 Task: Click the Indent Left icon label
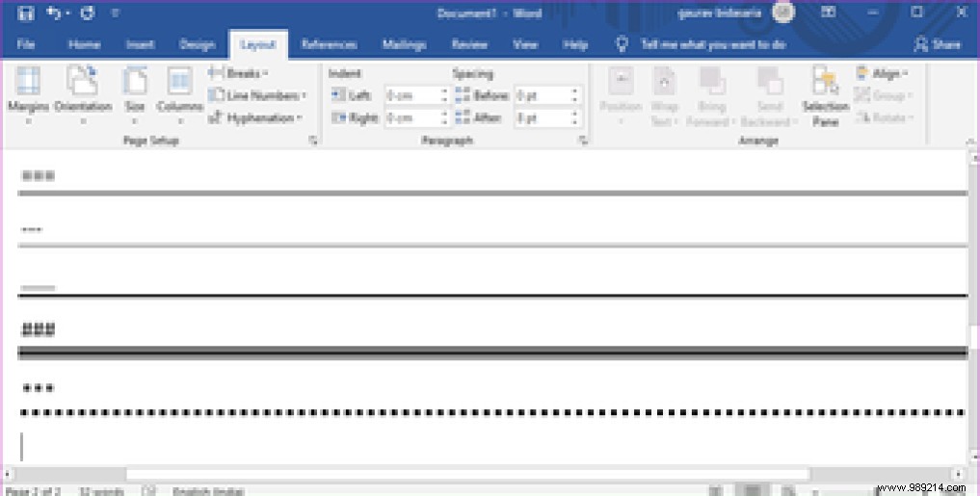pyautogui.click(x=351, y=95)
